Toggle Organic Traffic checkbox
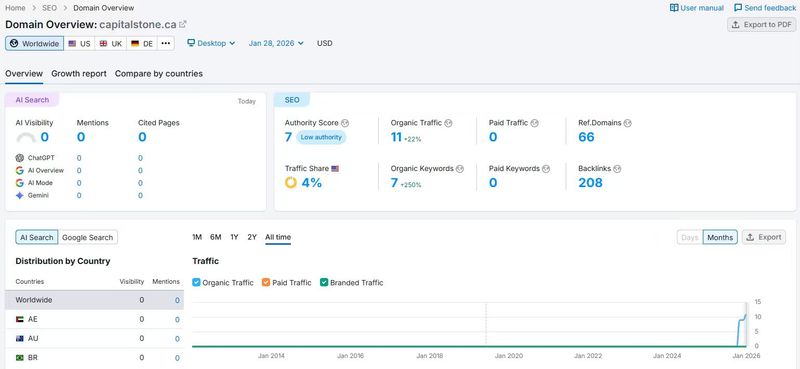This screenshot has height=369, width=800. (x=196, y=282)
